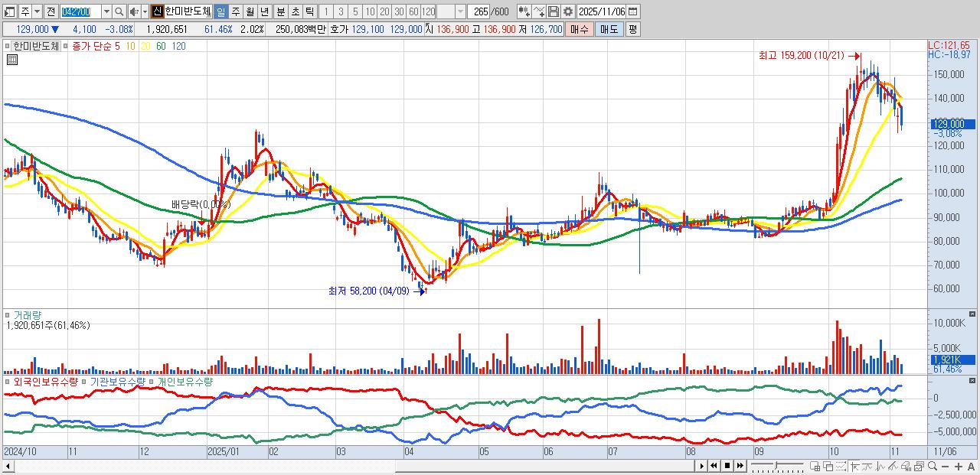Click the 외국인보유수량 legend label
The image size is (980, 475).
[45, 381]
